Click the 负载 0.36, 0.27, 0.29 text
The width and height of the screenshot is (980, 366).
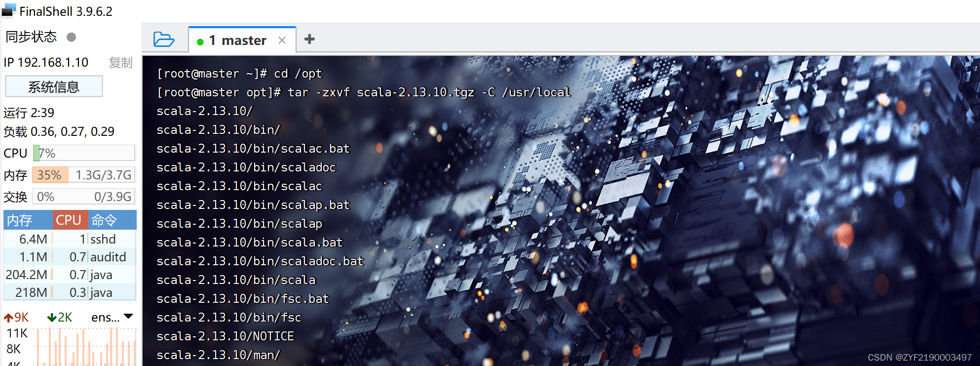[x=59, y=131]
